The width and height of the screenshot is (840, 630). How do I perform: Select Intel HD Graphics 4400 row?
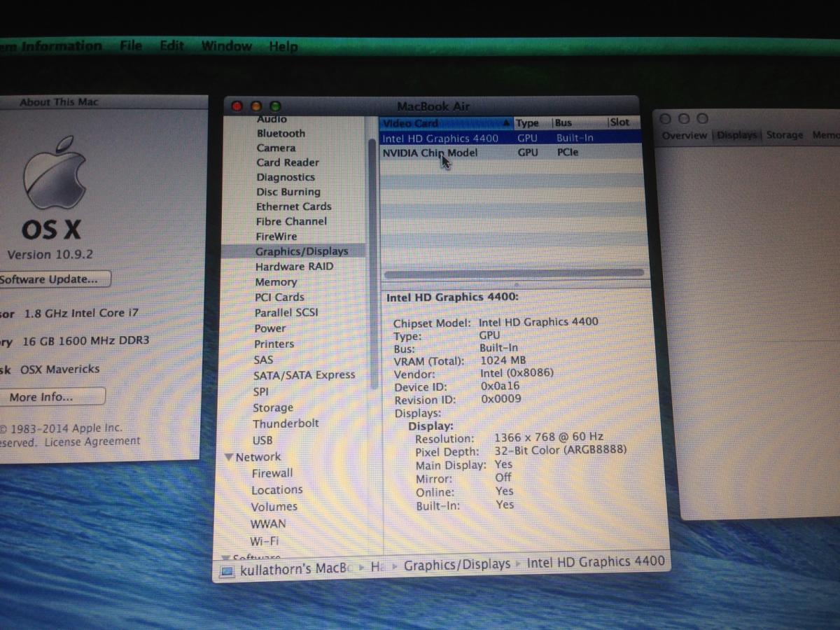[x=440, y=138]
